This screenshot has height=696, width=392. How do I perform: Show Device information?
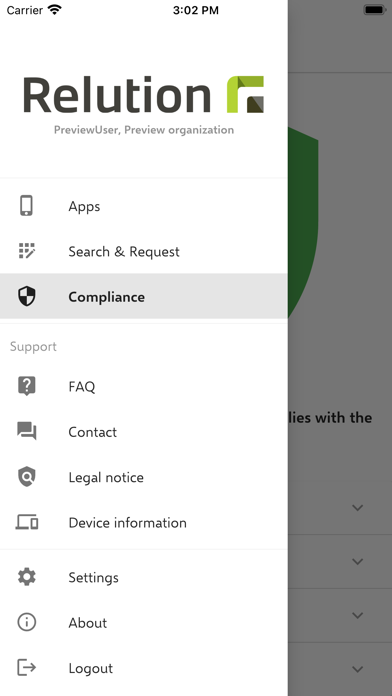coord(143,522)
